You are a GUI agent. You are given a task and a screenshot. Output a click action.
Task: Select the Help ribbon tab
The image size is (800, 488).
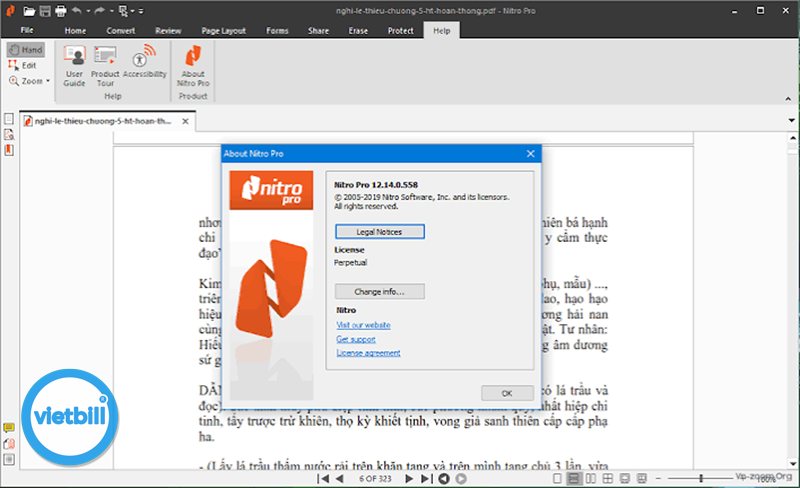tap(441, 31)
